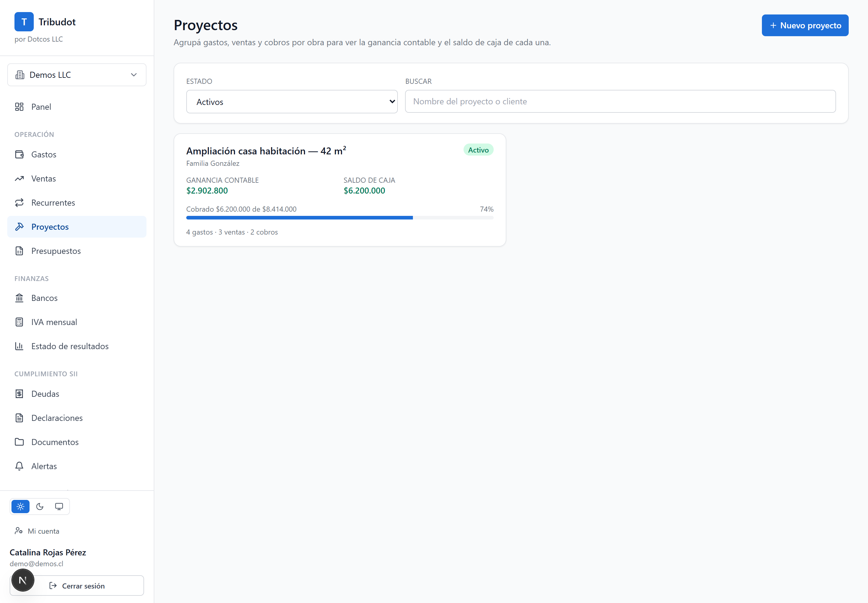Viewport: 868px width, 603px height.
Task: Go to Ventas section
Action: (x=77, y=179)
